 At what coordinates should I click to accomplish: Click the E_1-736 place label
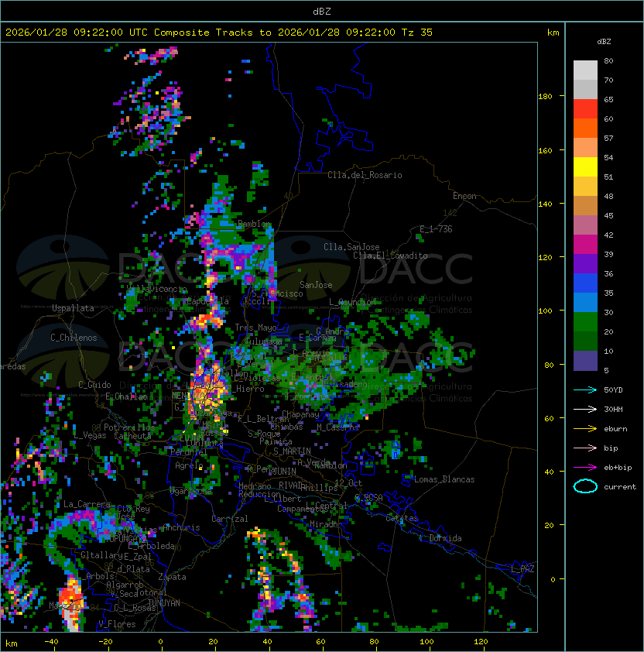436,229
